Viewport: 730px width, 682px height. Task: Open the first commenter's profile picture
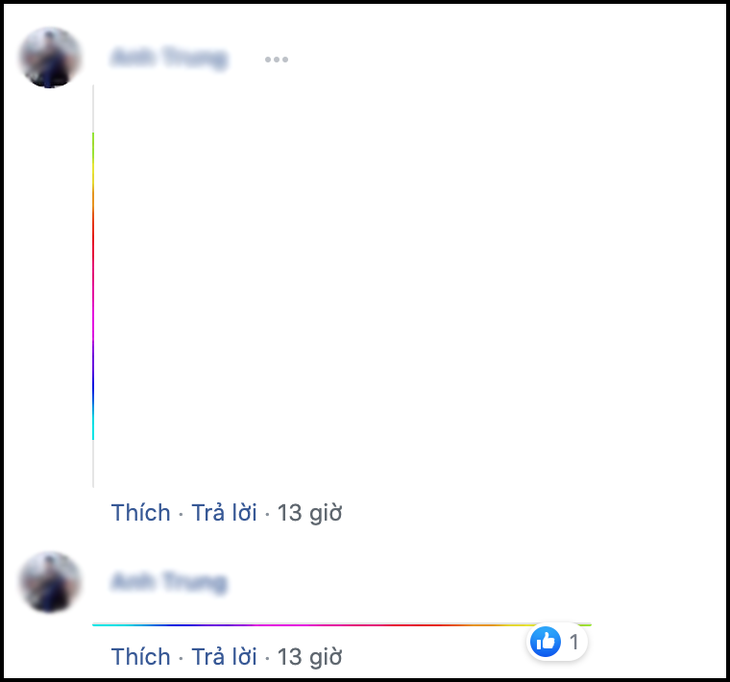coord(50,58)
